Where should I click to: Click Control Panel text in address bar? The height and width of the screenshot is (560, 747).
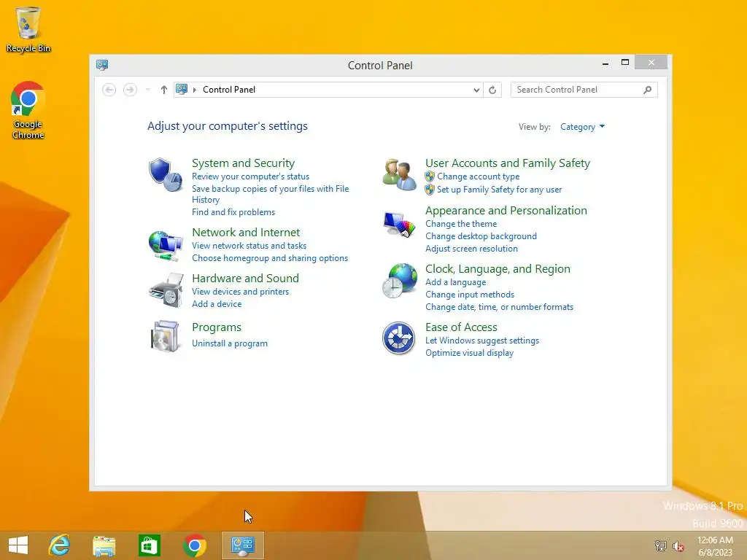[x=228, y=90]
